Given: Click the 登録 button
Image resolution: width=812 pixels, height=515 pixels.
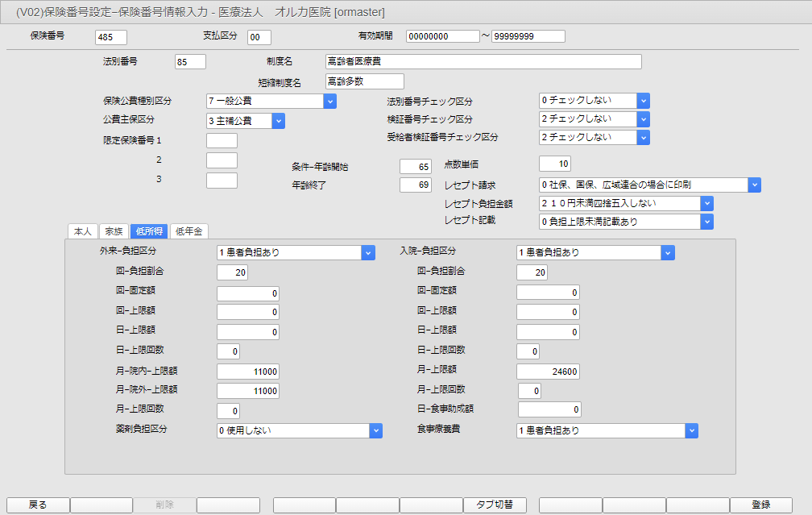Looking at the screenshot, I should tap(760, 505).
